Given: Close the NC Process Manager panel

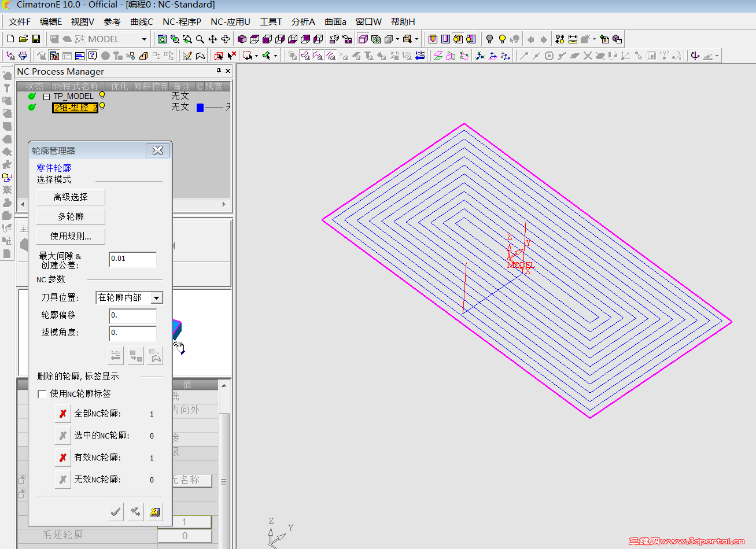Looking at the screenshot, I should tap(228, 71).
